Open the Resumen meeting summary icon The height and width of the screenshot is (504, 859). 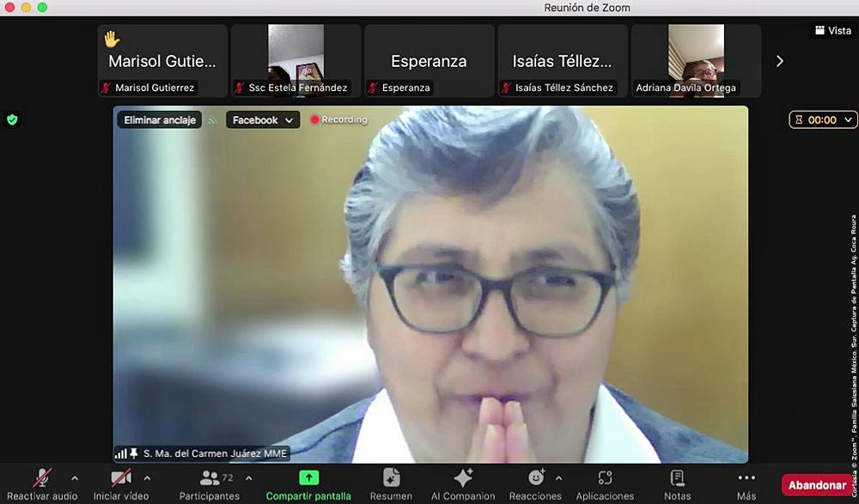391,477
